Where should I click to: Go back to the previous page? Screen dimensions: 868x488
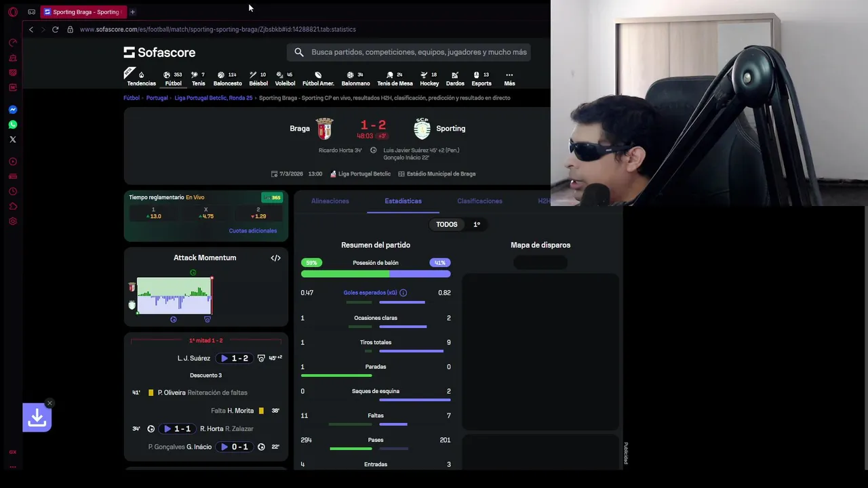click(x=31, y=29)
